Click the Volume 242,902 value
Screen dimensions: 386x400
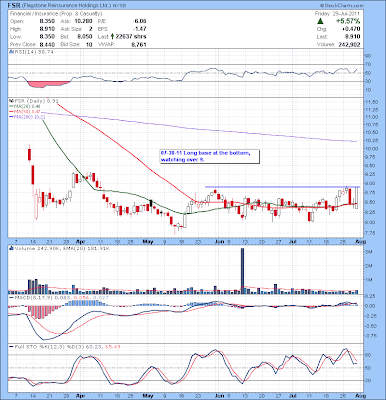(x=348, y=44)
